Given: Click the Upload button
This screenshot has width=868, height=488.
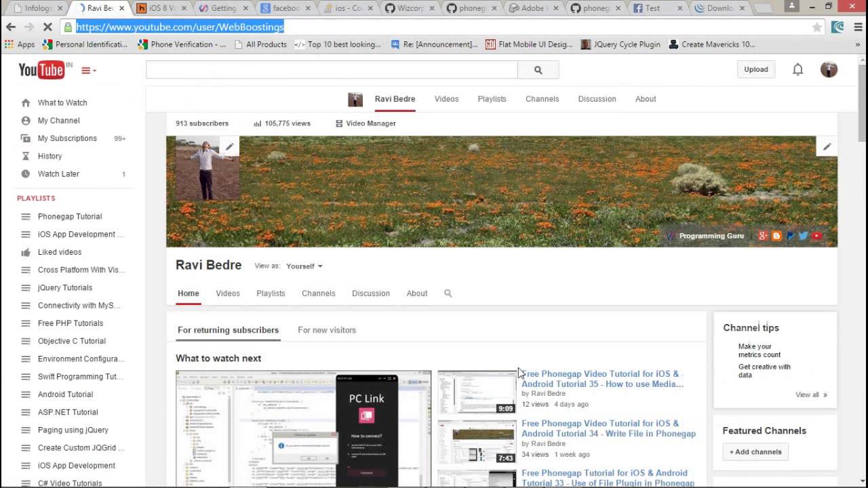Looking at the screenshot, I should 755,69.
